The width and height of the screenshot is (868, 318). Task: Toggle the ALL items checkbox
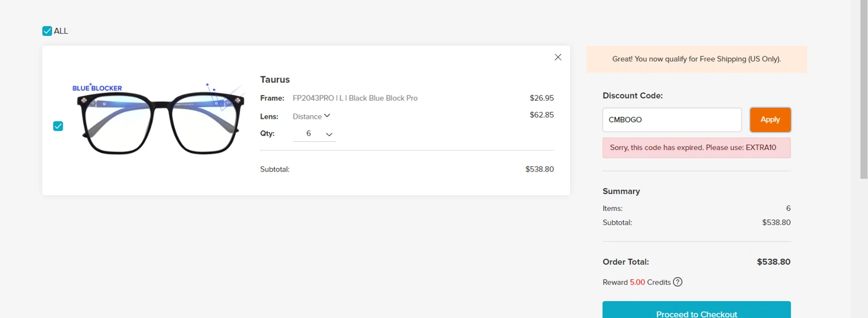pyautogui.click(x=47, y=31)
